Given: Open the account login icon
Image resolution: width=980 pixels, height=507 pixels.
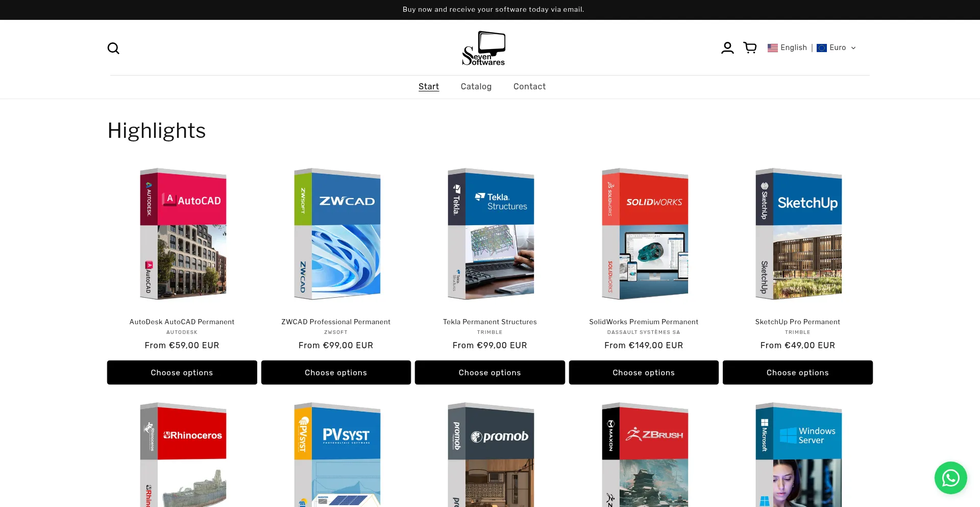Looking at the screenshot, I should tap(727, 48).
